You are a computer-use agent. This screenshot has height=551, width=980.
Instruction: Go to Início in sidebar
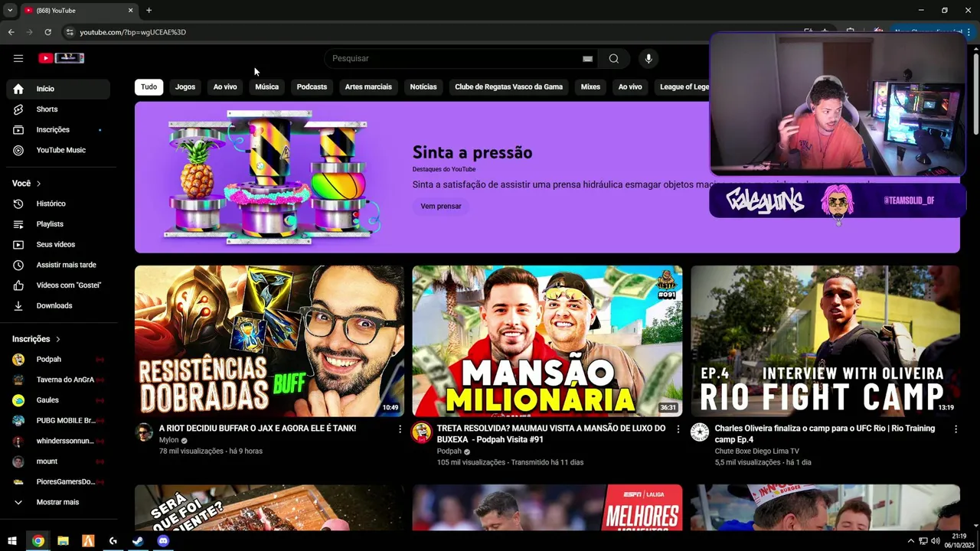(58, 89)
